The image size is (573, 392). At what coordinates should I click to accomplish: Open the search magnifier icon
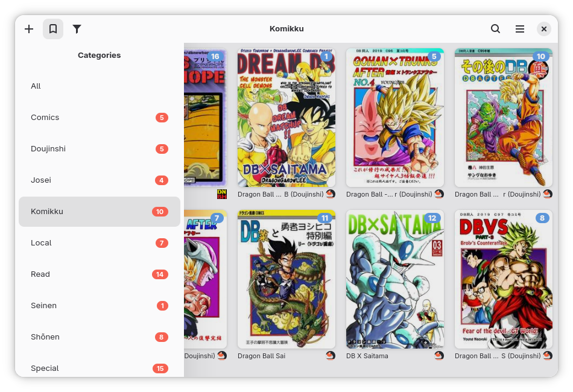point(495,29)
